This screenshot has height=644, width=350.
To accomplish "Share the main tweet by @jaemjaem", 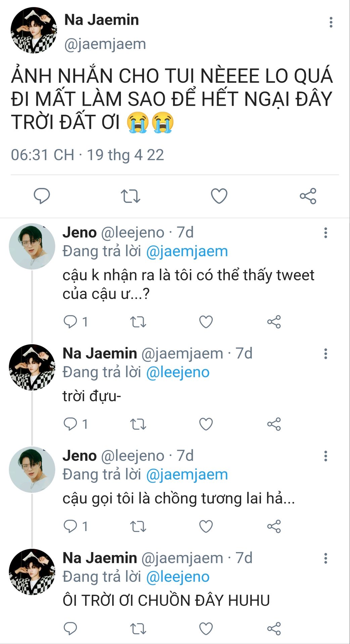I will (x=308, y=196).
